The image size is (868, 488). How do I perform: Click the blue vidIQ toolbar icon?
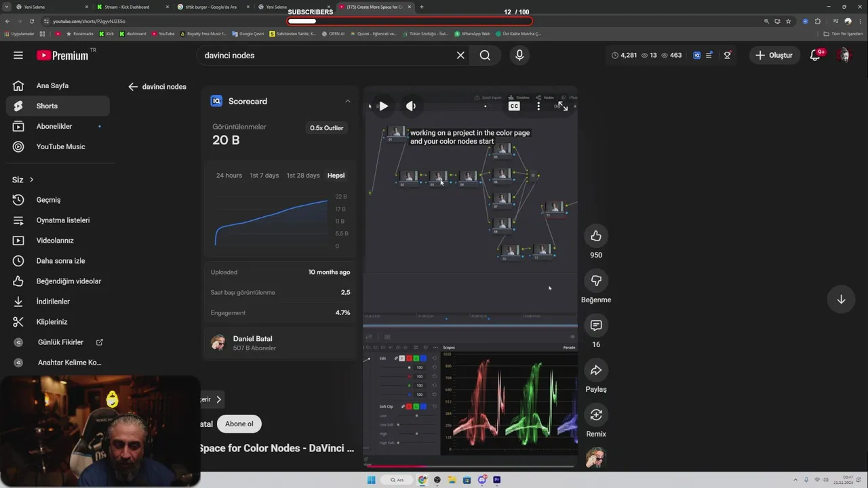[696, 55]
